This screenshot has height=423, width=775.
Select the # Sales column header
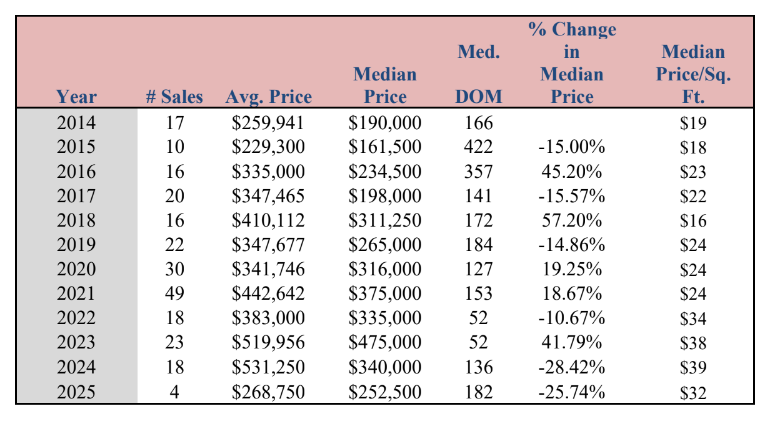click(x=174, y=96)
